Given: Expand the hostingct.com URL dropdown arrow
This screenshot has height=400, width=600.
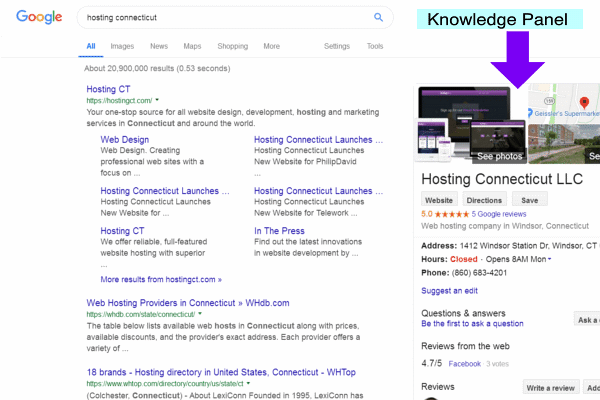Looking at the screenshot, I should tap(158, 101).
